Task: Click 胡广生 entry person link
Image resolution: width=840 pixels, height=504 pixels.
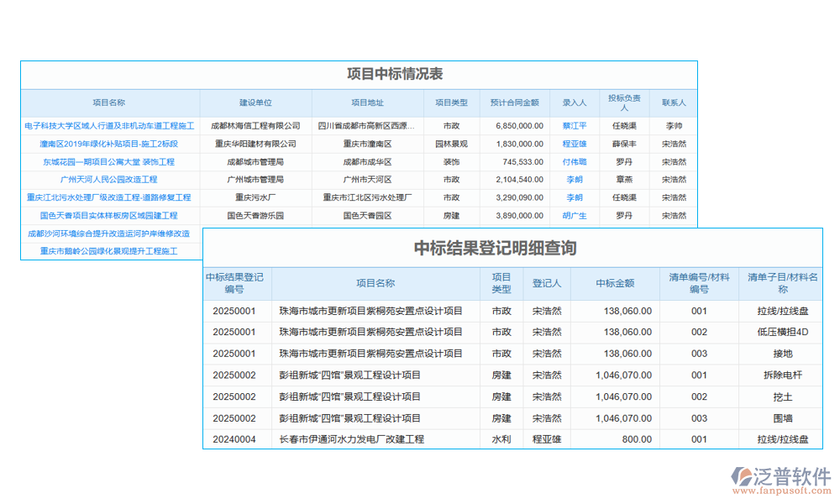Action: point(574,215)
